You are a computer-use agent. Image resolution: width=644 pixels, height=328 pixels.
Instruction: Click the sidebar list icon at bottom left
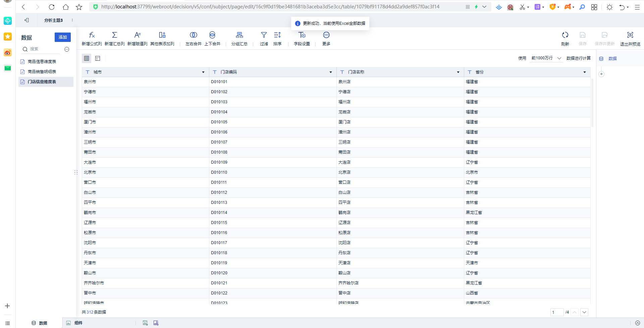point(7,323)
